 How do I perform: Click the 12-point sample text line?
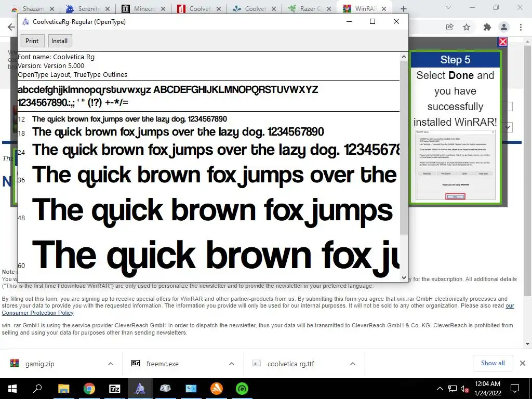(129, 119)
